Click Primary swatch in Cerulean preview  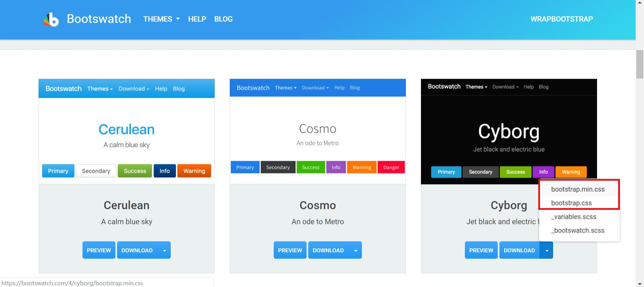click(x=58, y=171)
